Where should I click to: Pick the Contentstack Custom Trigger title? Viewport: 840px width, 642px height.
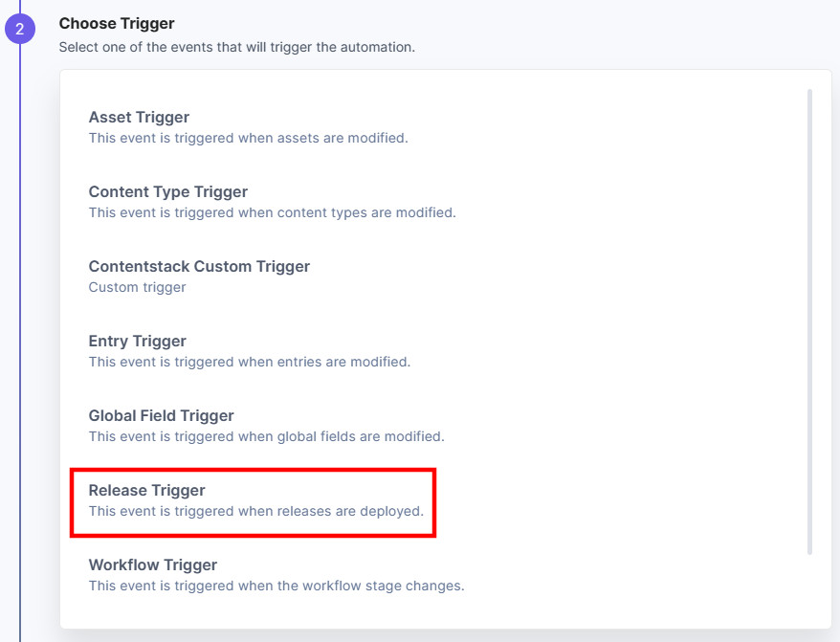coord(199,266)
